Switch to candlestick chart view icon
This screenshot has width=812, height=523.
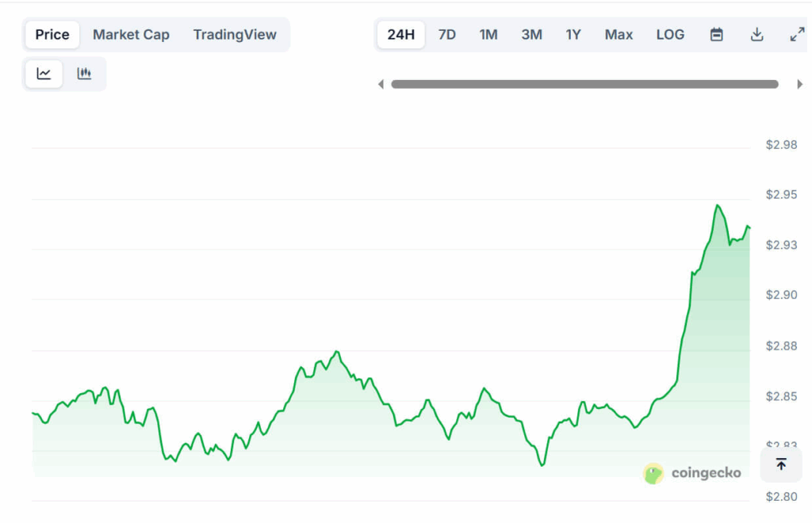[84, 74]
